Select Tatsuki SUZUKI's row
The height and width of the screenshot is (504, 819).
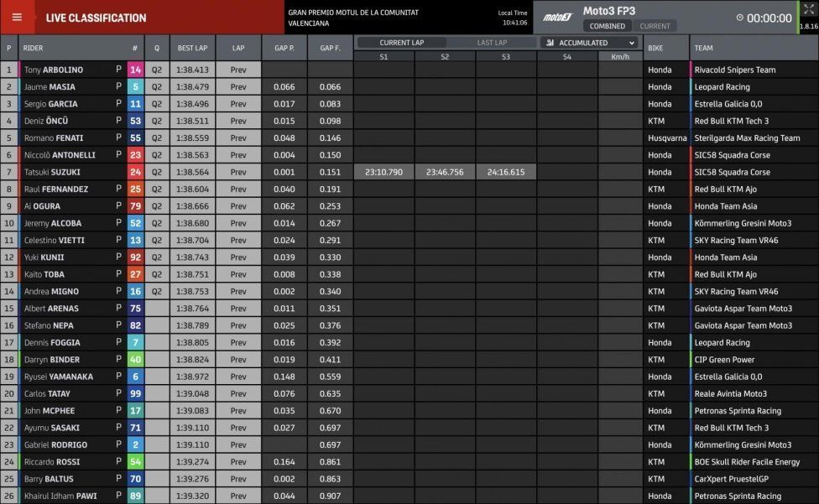[409, 172]
